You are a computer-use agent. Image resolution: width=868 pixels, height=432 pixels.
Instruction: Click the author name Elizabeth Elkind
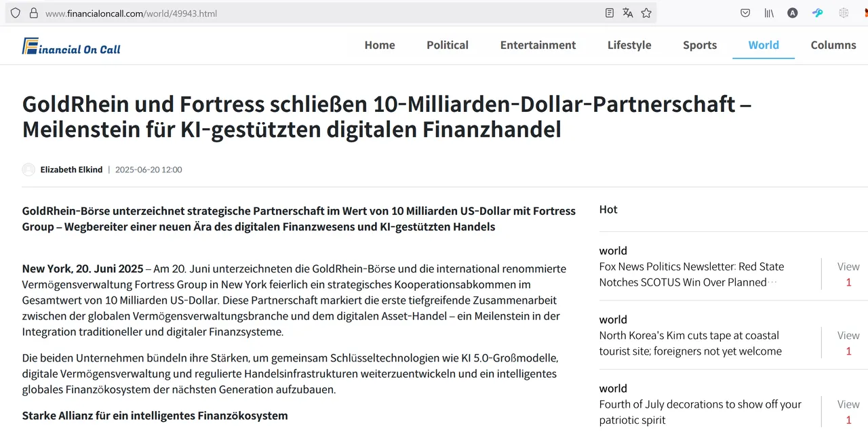[72, 170]
